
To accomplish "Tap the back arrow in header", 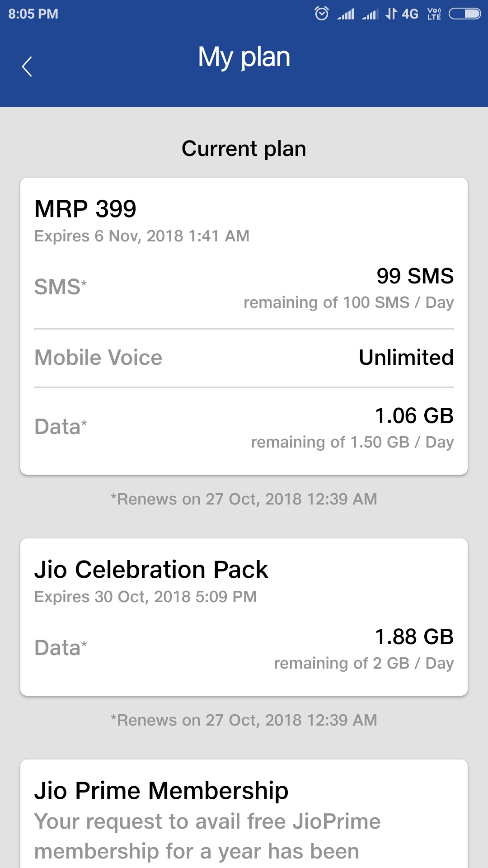I will click(x=27, y=66).
